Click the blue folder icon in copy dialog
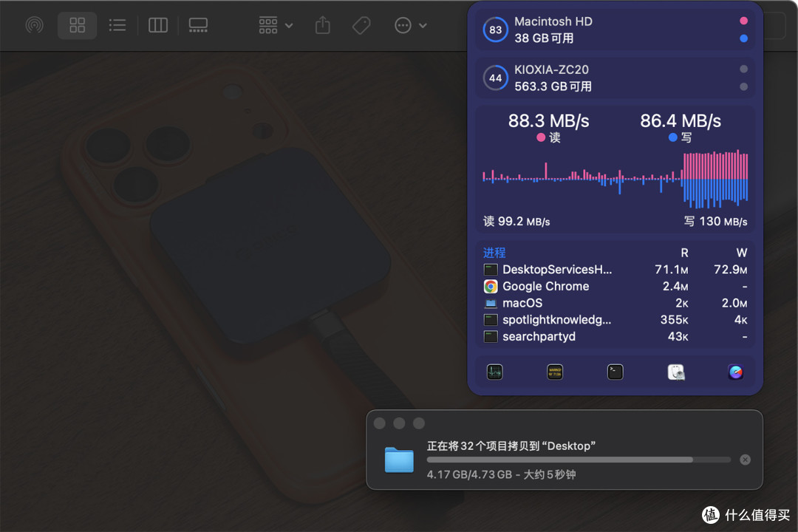The image size is (798, 532). (x=399, y=460)
